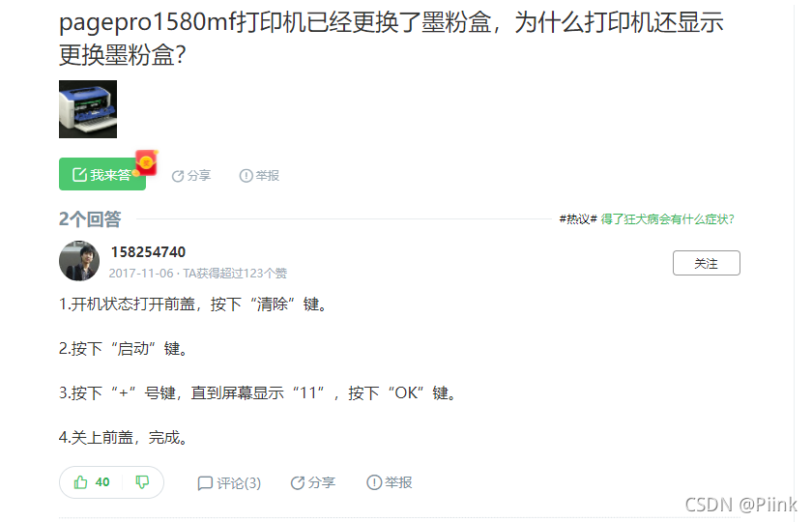Image resolution: width=812 pixels, height=522 pixels.
Task: View the printer thumbnail image
Action: [88, 109]
